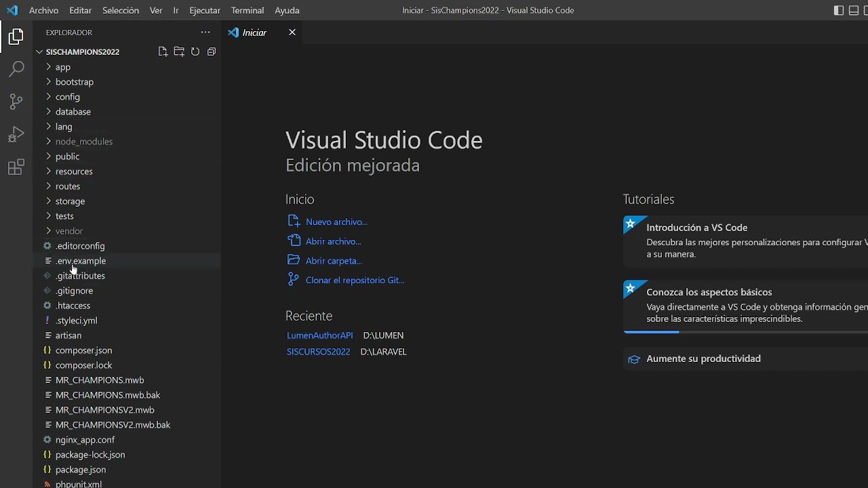Refresh the explorer file tree

click(x=195, y=52)
